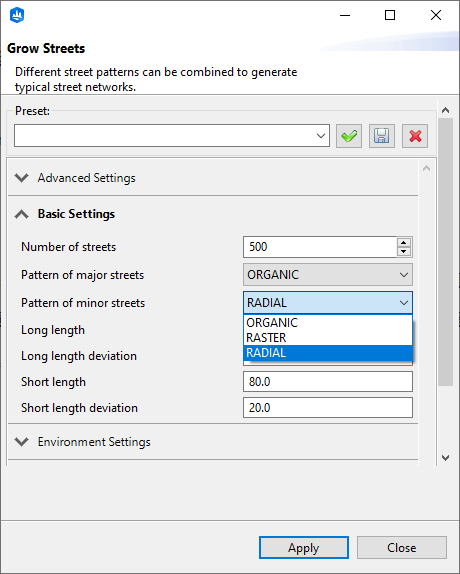460x574 pixels.
Task: Click the Apply button
Action: click(x=304, y=548)
